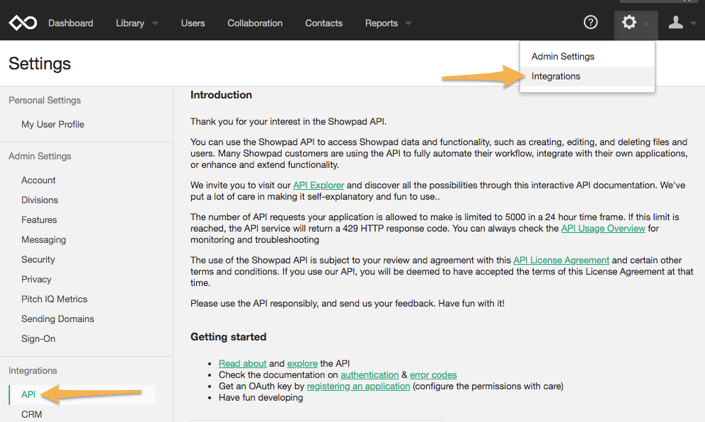Follow the API Usage Overview link
The width and height of the screenshot is (705, 422).
pos(603,228)
